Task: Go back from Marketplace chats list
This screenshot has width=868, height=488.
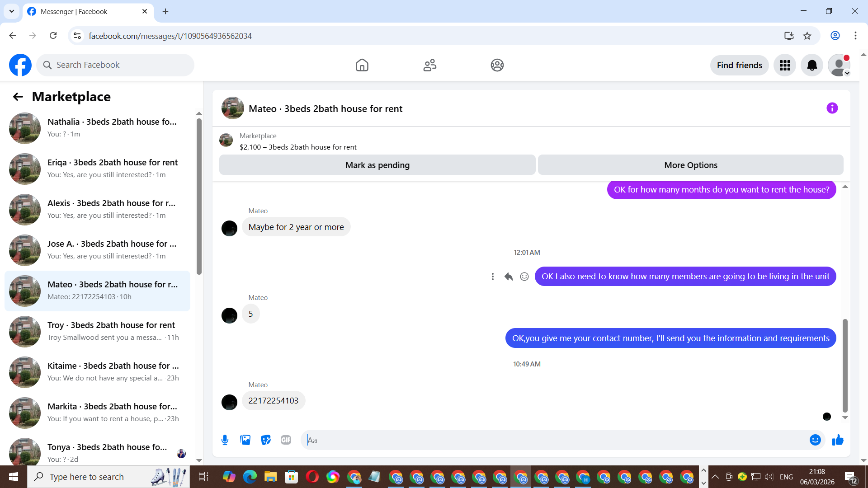Action: 18,97
